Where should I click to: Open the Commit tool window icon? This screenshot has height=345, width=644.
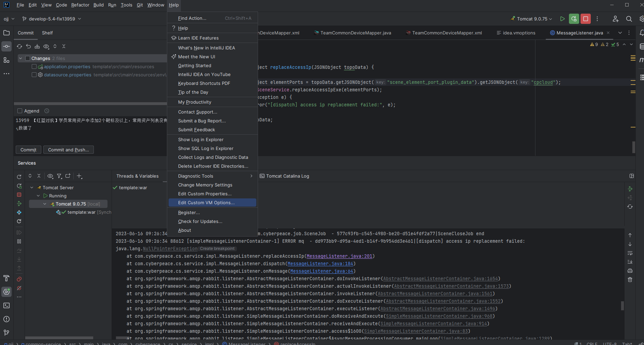(x=6, y=46)
